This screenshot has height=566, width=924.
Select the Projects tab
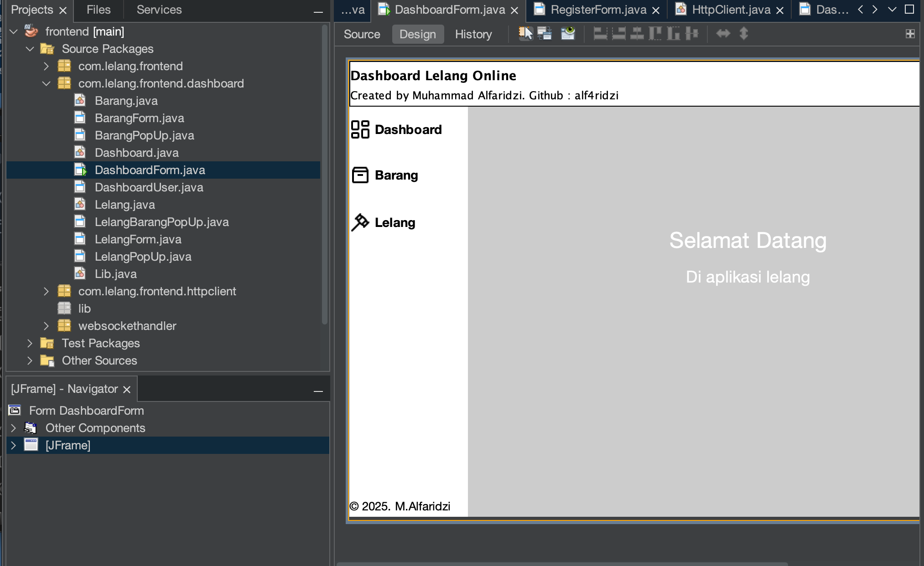[x=32, y=10]
